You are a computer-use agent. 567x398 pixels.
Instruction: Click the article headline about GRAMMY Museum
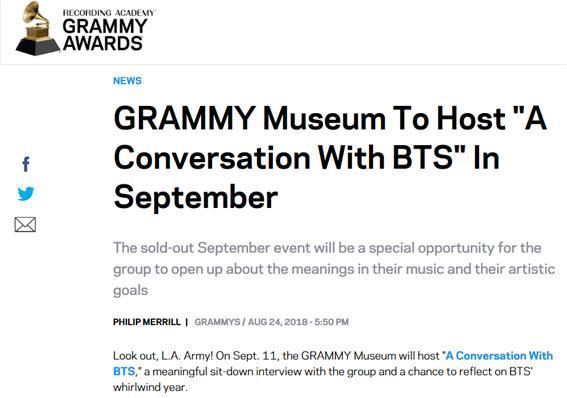click(x=330, y=158)
